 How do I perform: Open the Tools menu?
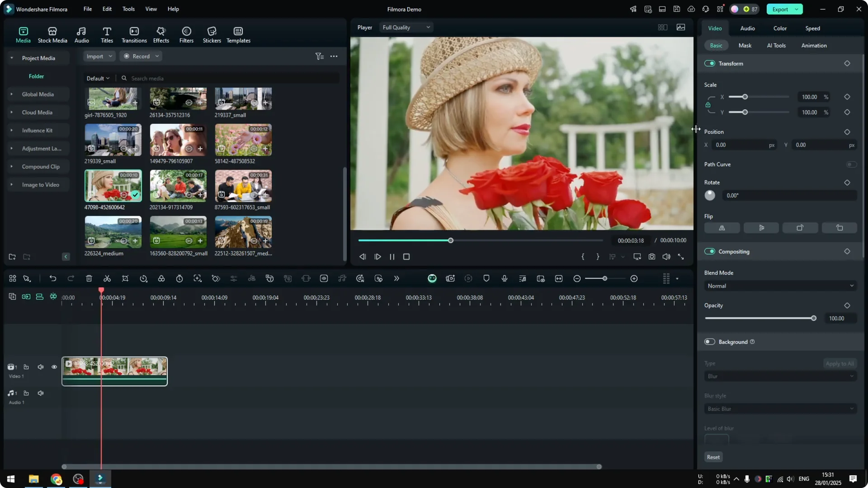pyautogui.click(x=128, y=9)
